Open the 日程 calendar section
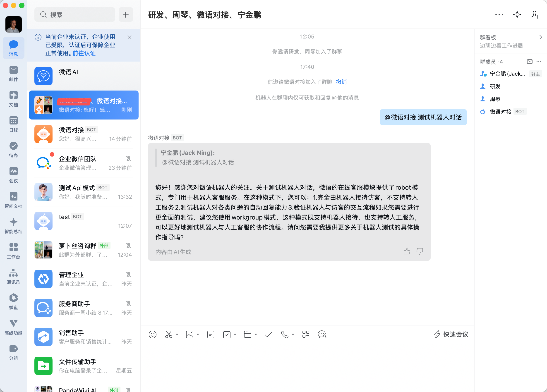Screen dimensions: 547x392 pos(14,124)
